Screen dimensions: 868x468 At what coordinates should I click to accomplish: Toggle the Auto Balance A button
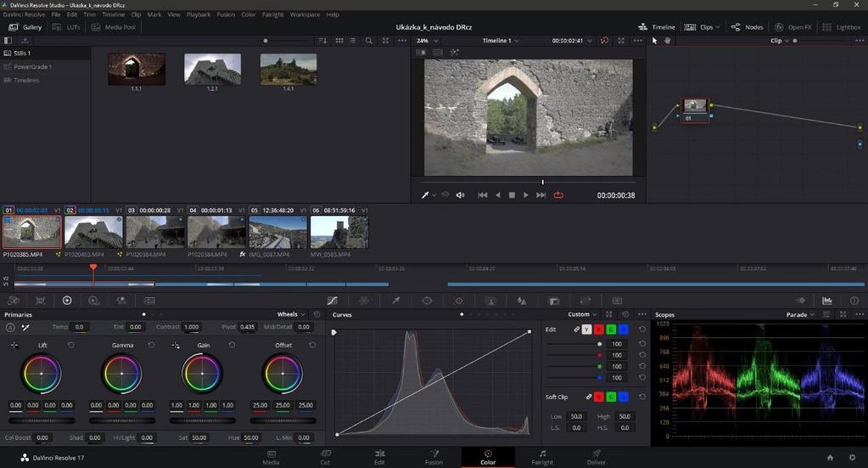click(10, 327)
